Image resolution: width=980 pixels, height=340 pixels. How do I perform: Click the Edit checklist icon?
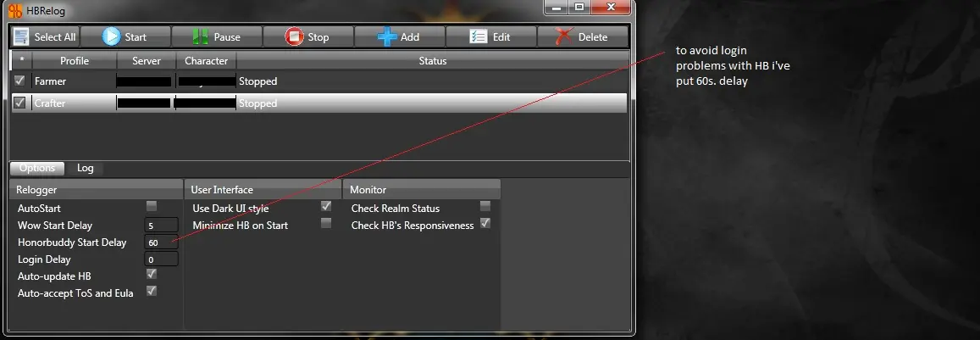478,37
